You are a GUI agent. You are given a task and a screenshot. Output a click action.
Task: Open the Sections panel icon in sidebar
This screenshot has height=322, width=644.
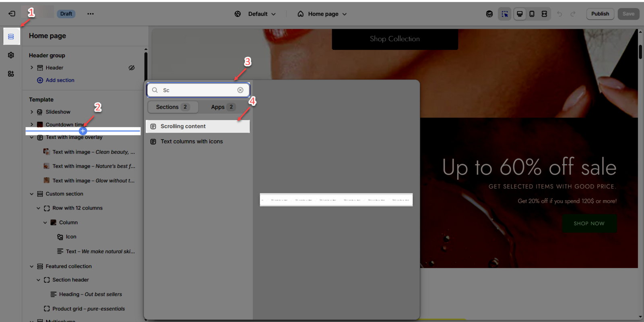[x=11, y=37]
